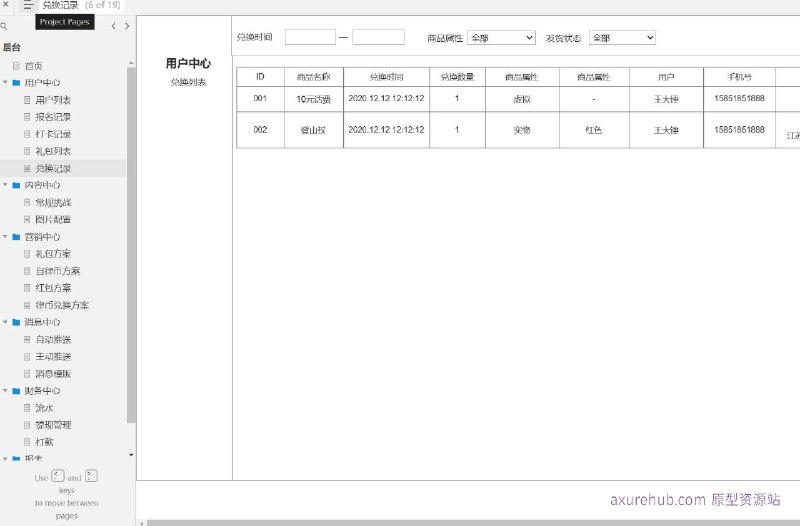Click the phone number in row 002
This screenshot has width=800, height=526.
click(x=739, y=130)
